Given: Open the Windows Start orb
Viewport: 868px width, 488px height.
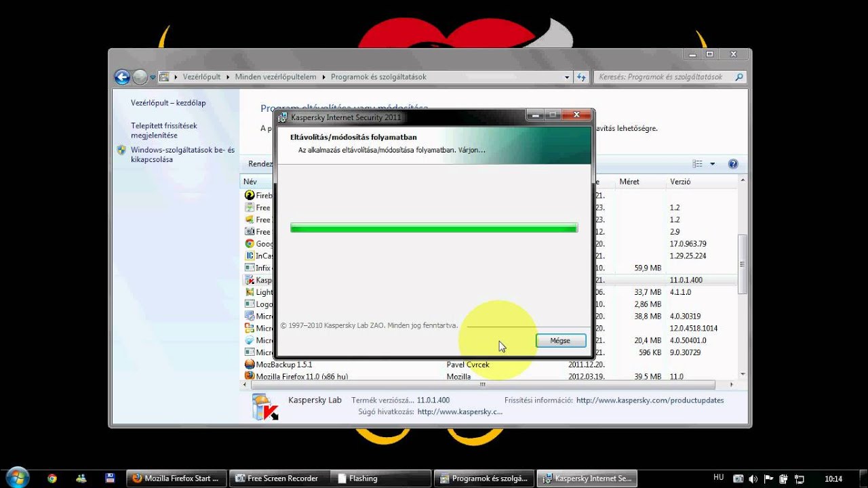Looking at the screenshot, I should click(17, 478).
